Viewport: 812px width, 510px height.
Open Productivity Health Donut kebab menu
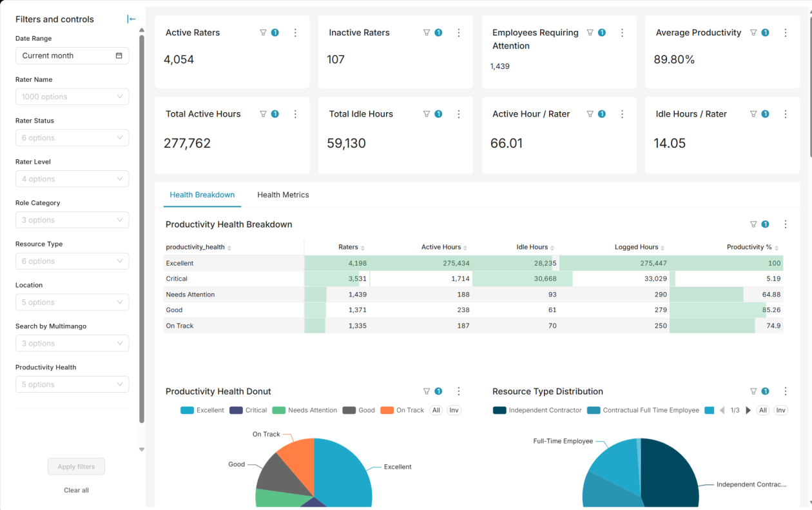[459, 391]
